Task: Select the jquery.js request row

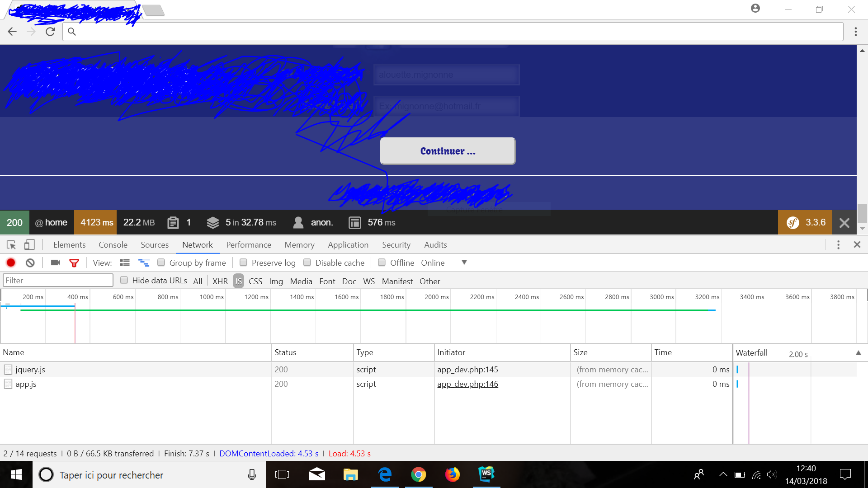Action: [428, 370]
